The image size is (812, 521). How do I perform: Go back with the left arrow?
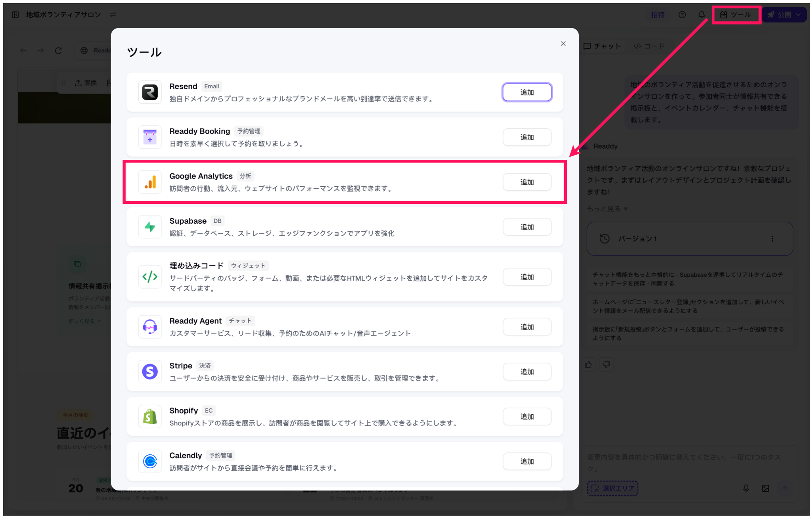click(x=23, y=50)
